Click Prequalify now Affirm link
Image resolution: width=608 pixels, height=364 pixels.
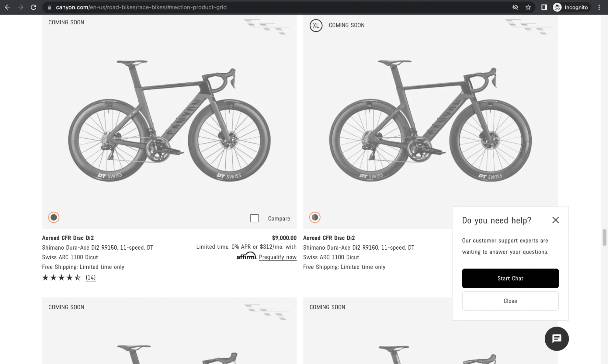278,257
